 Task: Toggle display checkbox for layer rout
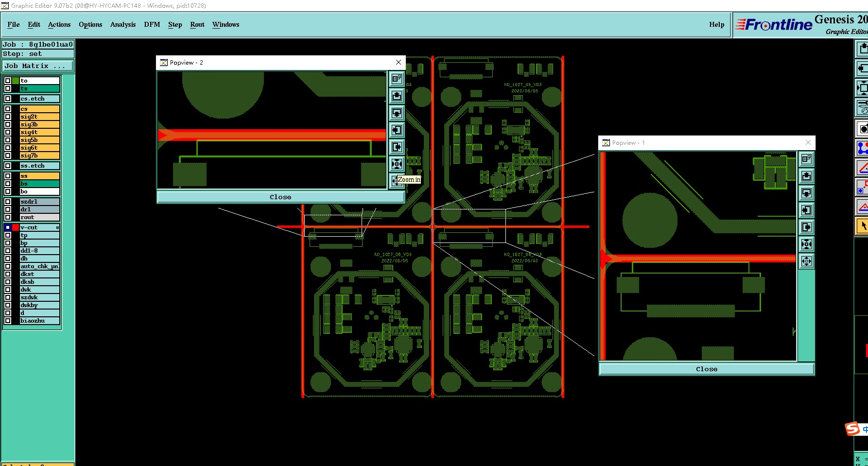(x=8, y=217)
